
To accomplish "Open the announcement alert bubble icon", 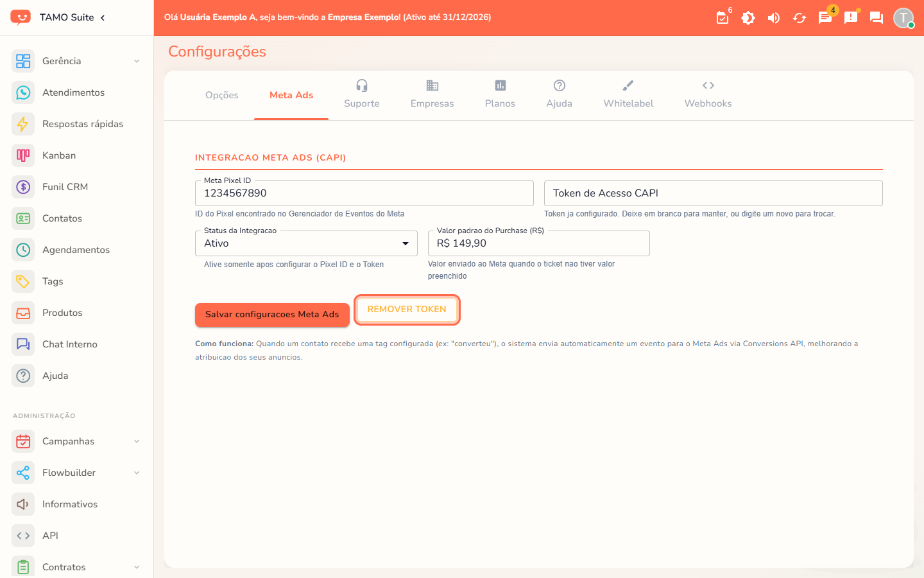I will pyautogui.click(x=851, y=18).
